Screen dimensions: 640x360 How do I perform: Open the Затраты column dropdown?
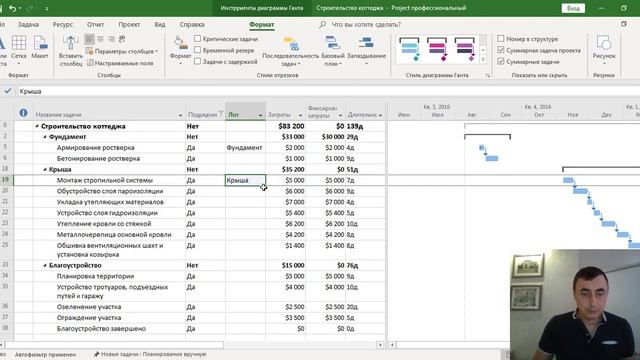coord(300,116)
